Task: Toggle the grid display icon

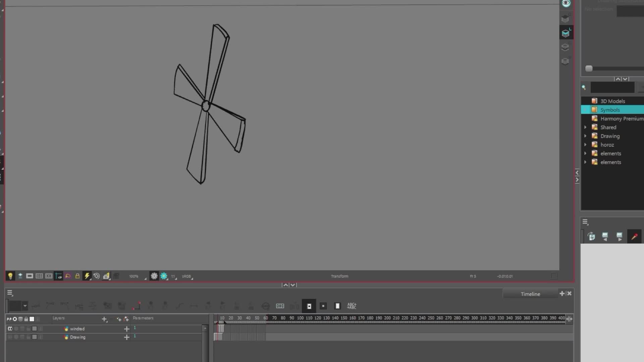Action: [39, 276]
